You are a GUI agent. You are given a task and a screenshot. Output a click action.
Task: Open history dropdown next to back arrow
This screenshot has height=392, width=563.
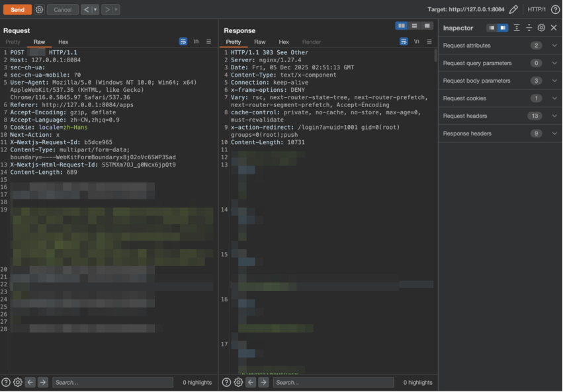[x=95, y=10]
